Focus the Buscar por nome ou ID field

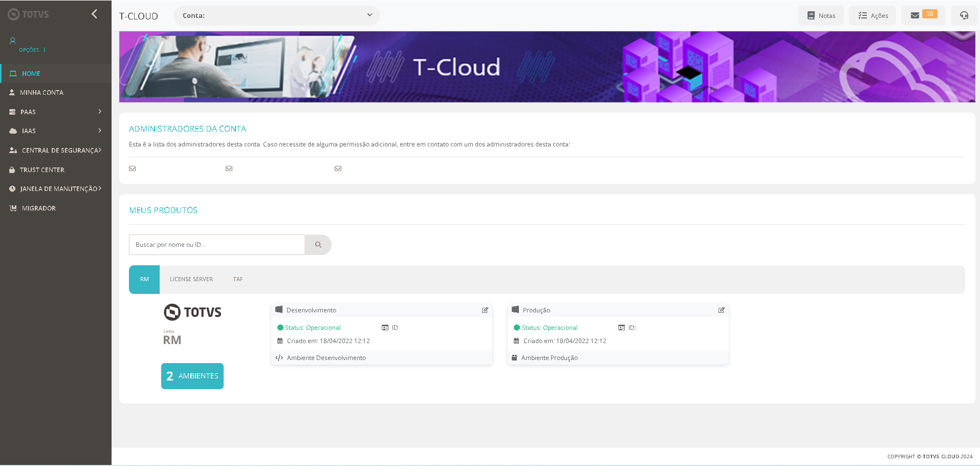pyautogui.click(x=217, y=245)
